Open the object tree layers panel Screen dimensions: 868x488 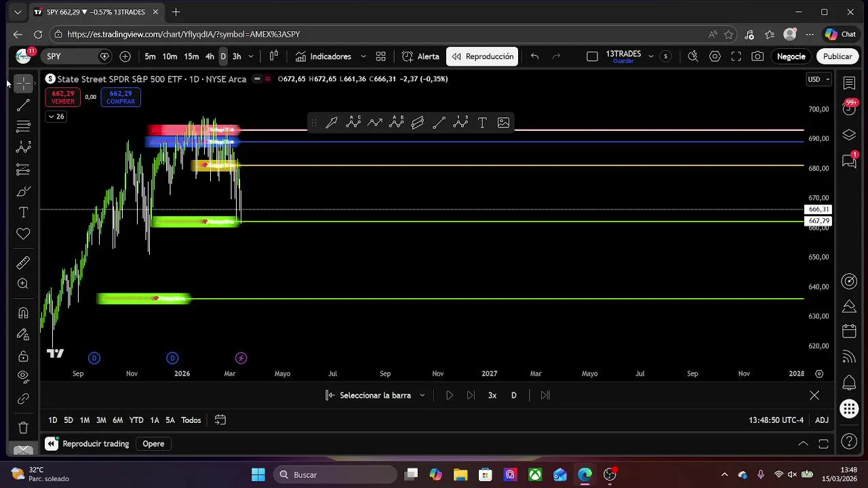coord(849,135)
